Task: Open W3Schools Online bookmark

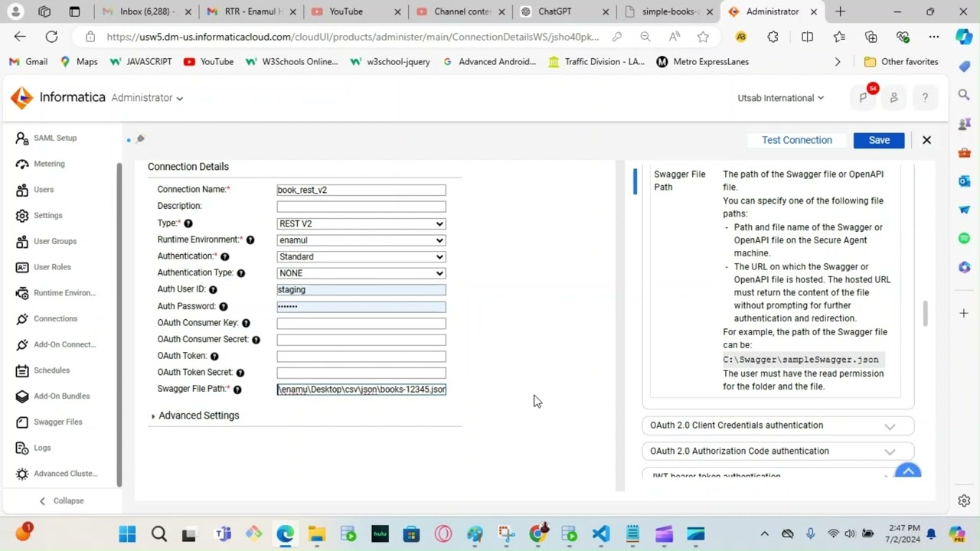Action: tap(291, 62)
